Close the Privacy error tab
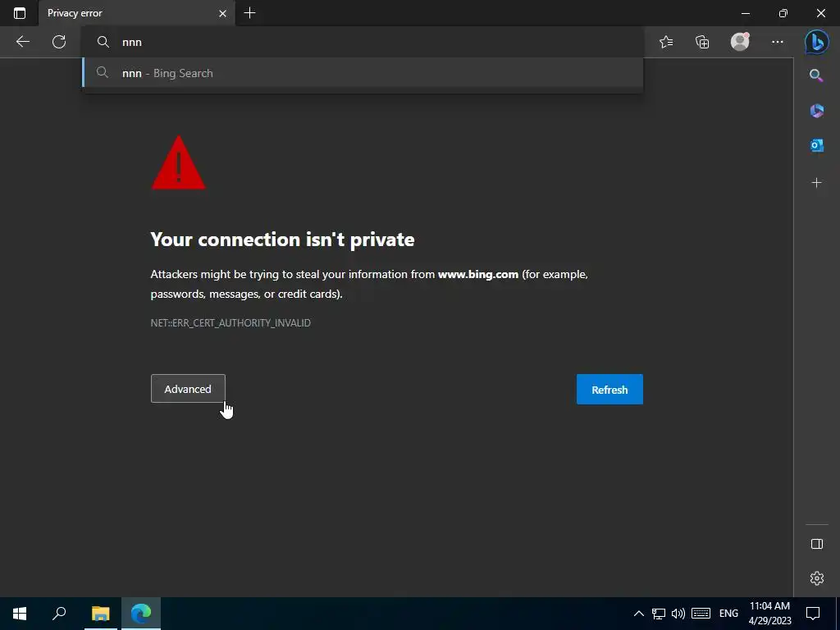This screenshot has height=630, width=840. [x=222, y=13]
